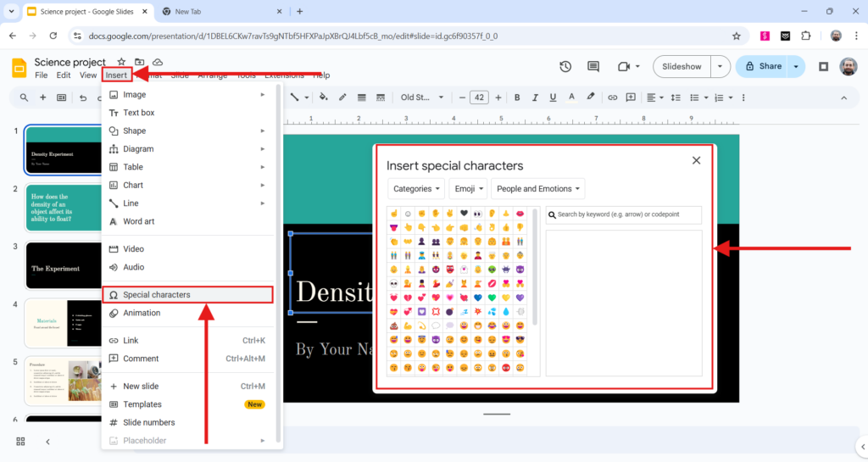This screenshot has height=462, width=868.
Task: Decrease the font size
Action: tap(462, 98)
